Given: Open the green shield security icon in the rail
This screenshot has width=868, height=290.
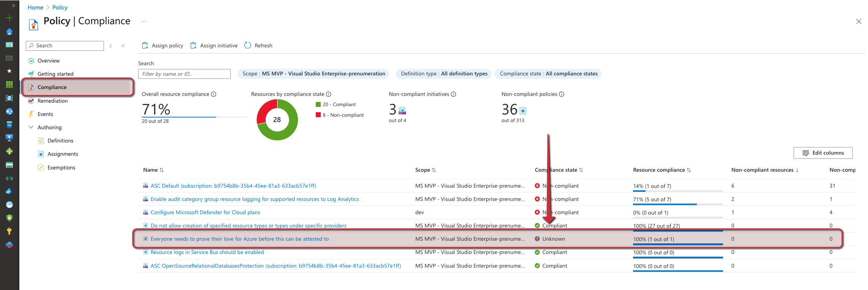Looking at the screenshot, I should click(9, 218).
